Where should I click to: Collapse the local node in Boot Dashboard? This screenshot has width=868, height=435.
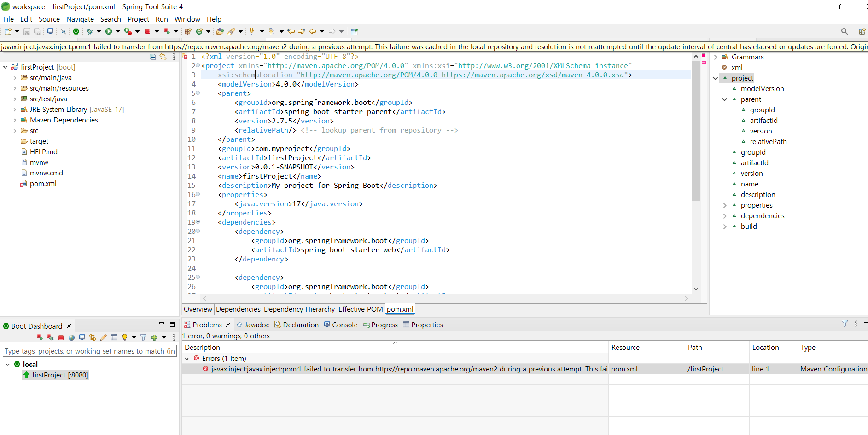tap(8, 365)
